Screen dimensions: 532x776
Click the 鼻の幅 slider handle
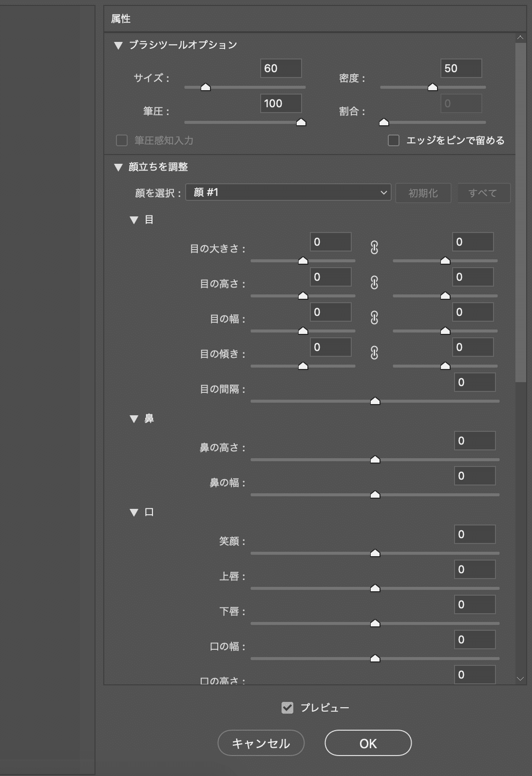pos(375,494)
